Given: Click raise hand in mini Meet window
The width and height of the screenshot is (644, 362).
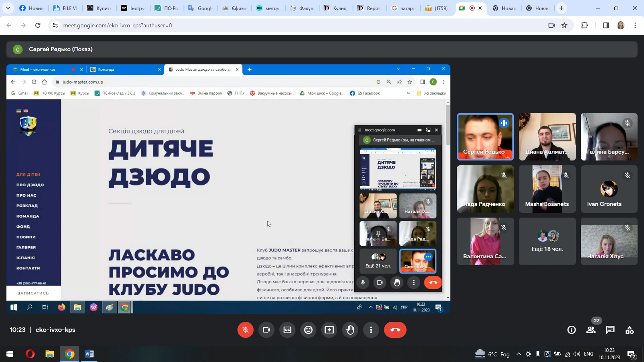Looking at the screenshot, I should 397,282.
